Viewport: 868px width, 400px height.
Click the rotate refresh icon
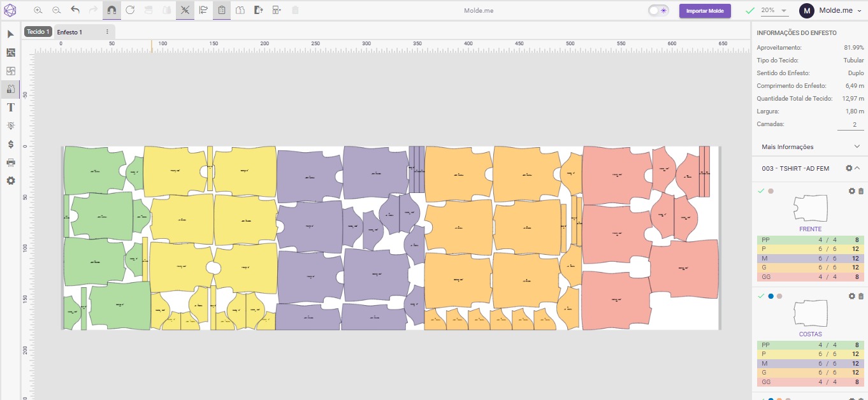(130, 10)
